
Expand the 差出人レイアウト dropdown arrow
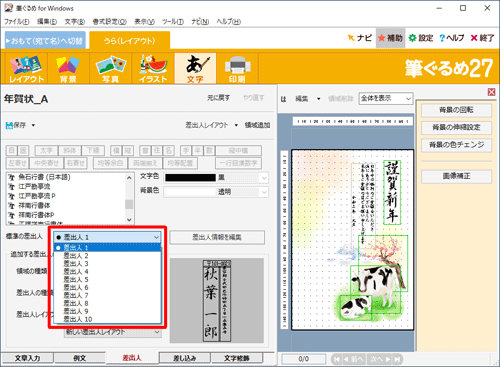[x=236, y=125]
